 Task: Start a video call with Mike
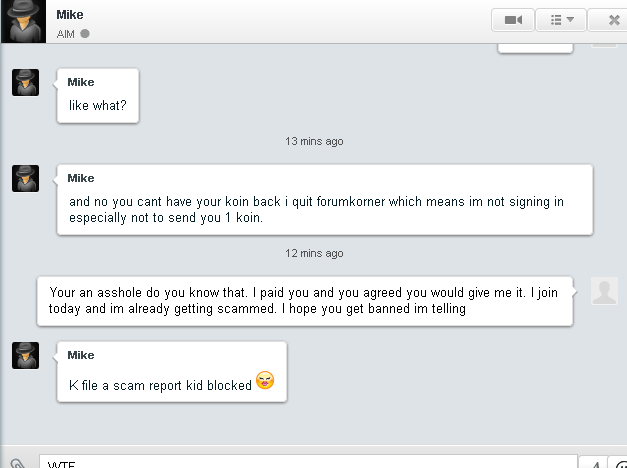point(513,19)
